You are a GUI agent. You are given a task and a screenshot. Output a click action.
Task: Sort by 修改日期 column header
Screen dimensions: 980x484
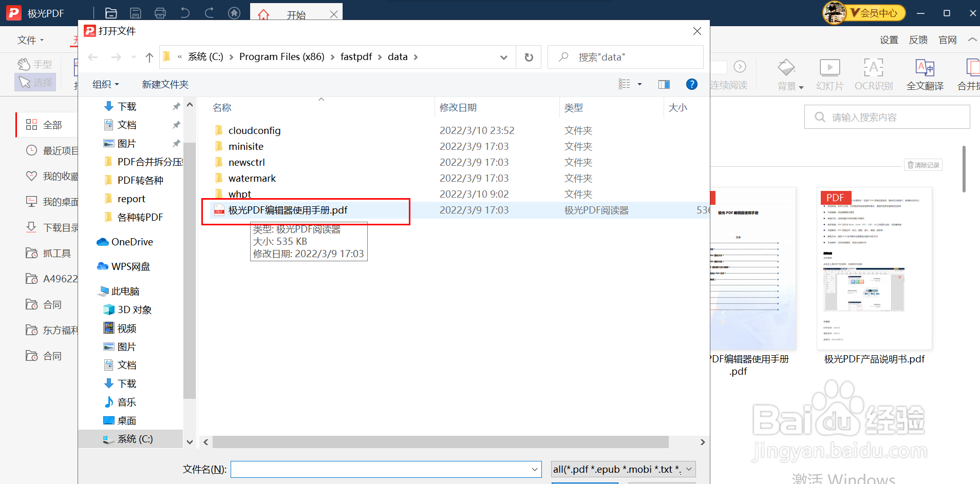point(458,107)
